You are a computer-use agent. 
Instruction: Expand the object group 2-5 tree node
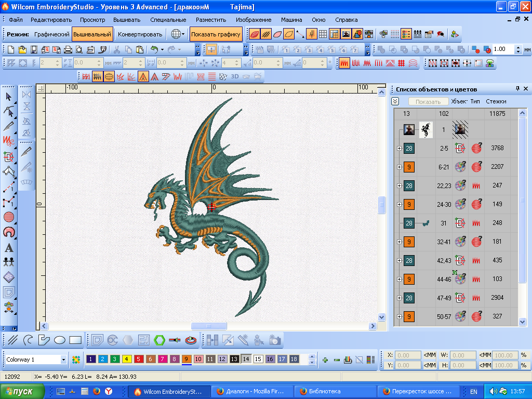tap(399, 149)
